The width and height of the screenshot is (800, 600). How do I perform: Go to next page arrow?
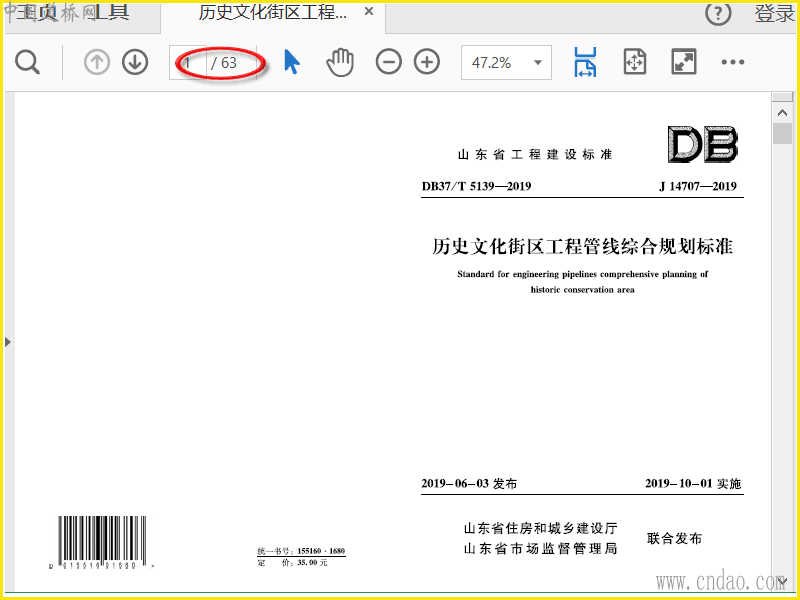[x=135, y=62]
